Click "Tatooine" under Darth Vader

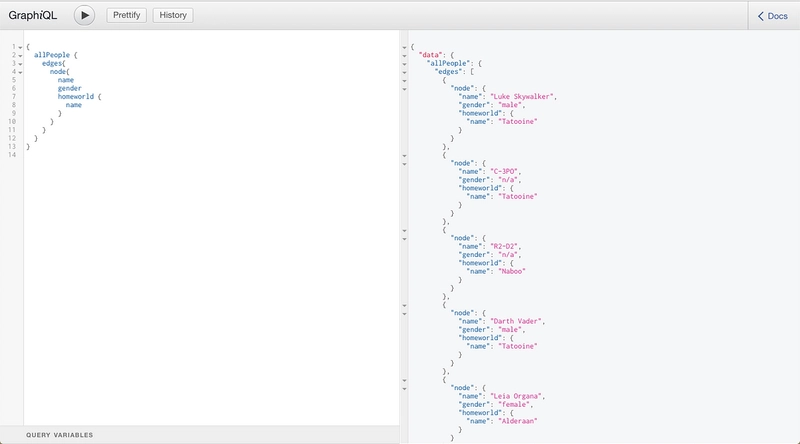click(518, 346)
